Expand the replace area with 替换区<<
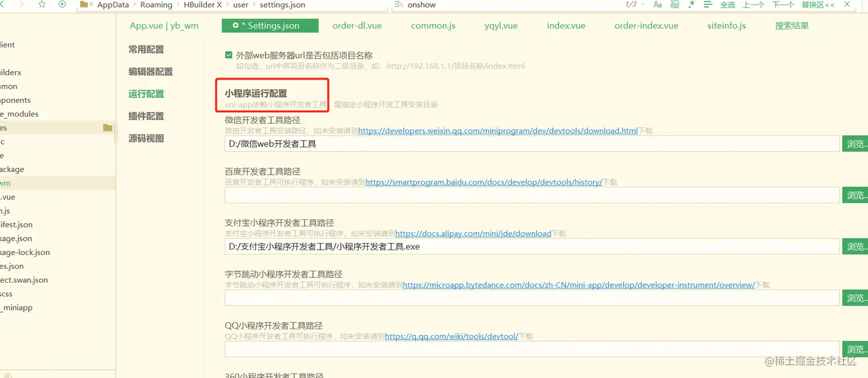 pyautogui.click(x=818, y=5)
